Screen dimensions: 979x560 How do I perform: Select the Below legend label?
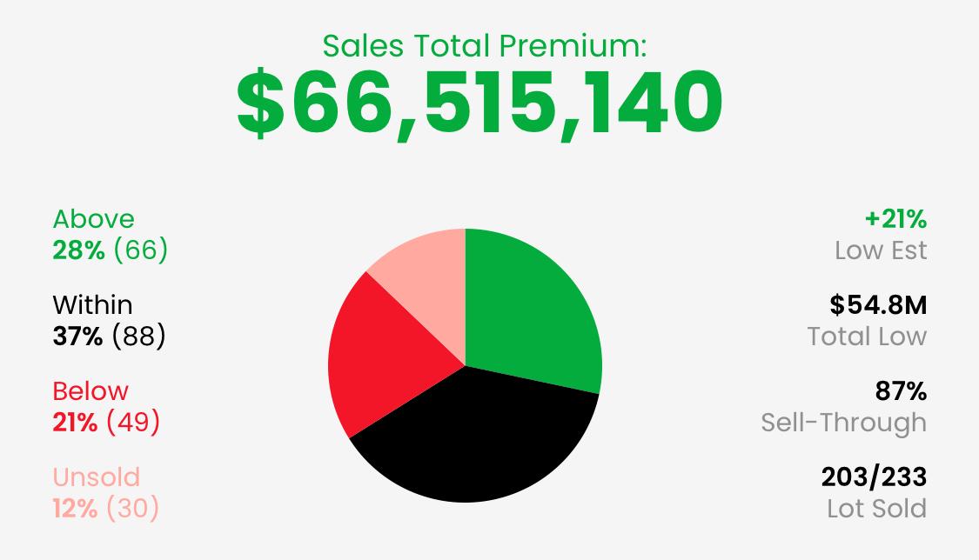[x=91, y=391]
